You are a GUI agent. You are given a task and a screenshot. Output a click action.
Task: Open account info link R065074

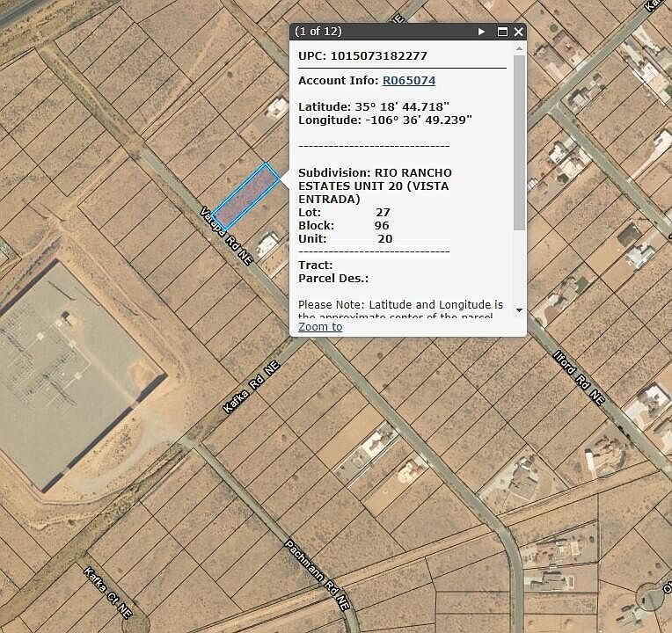408,81
